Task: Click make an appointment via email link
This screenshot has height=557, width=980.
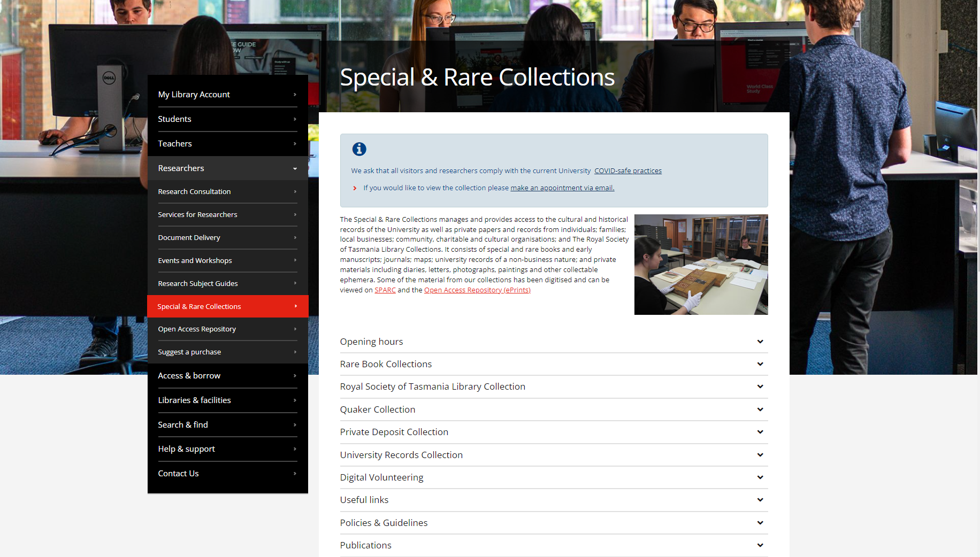Action: (562, 188)
